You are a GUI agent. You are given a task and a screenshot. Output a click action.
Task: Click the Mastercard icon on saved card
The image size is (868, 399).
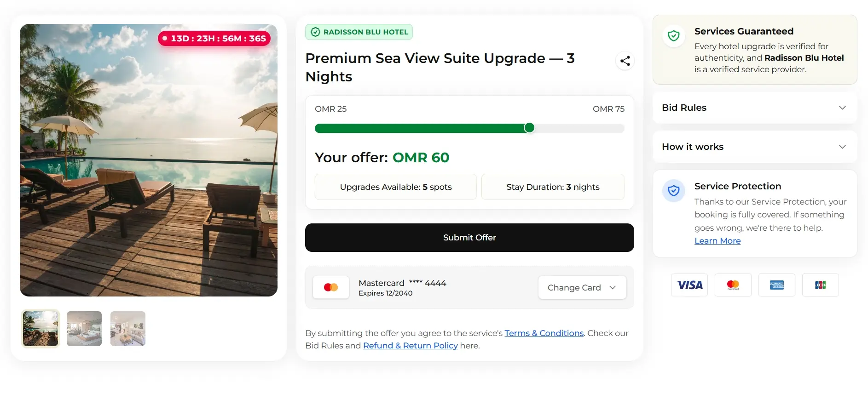pos(331,287)
